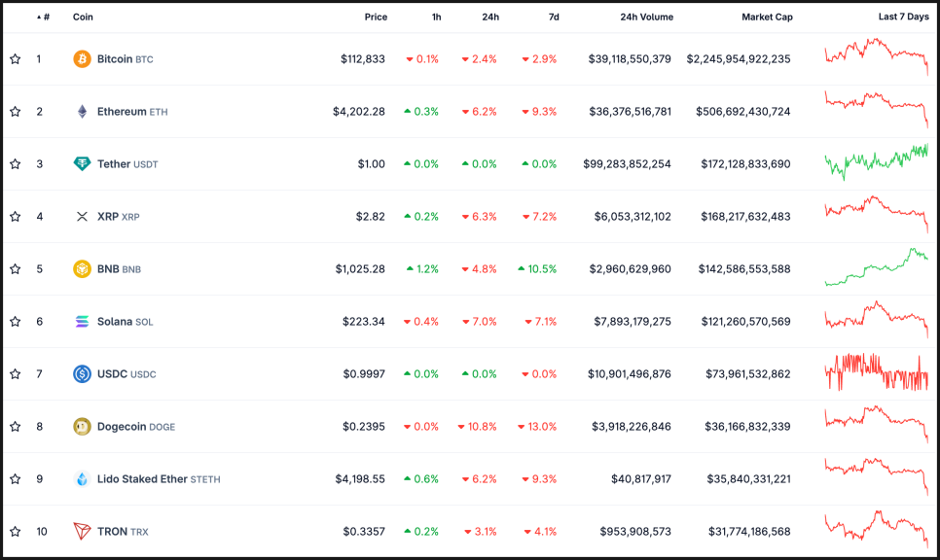
Task: Click Bitcoin price $112,833
Action: [363, 58]
